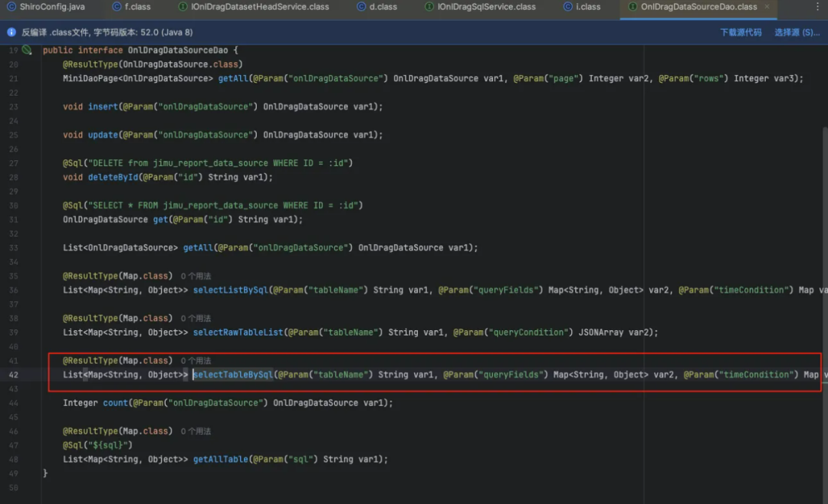
Task: Click the selectTableBySql method name
Action: point(233,375)
